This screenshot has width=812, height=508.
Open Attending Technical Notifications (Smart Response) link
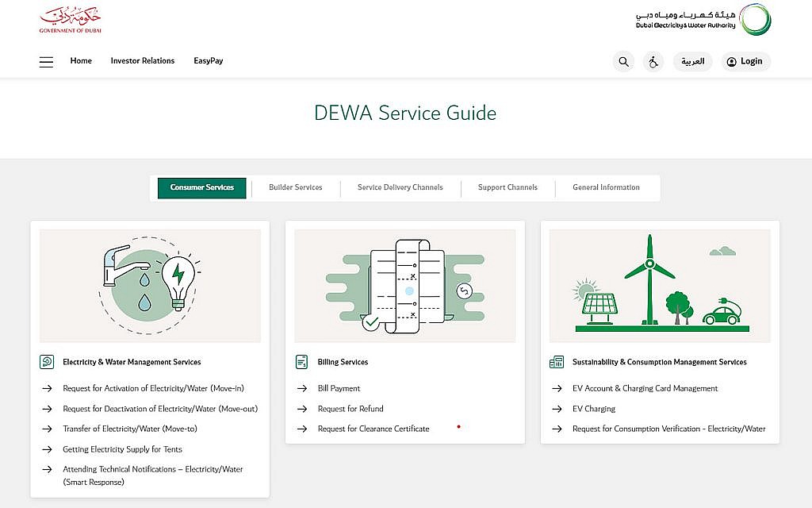point(153,475)
